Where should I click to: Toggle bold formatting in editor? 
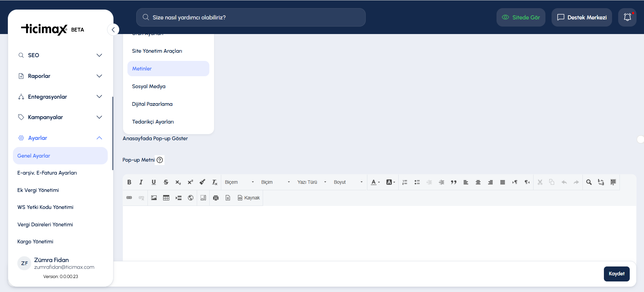tap(129, 182)
